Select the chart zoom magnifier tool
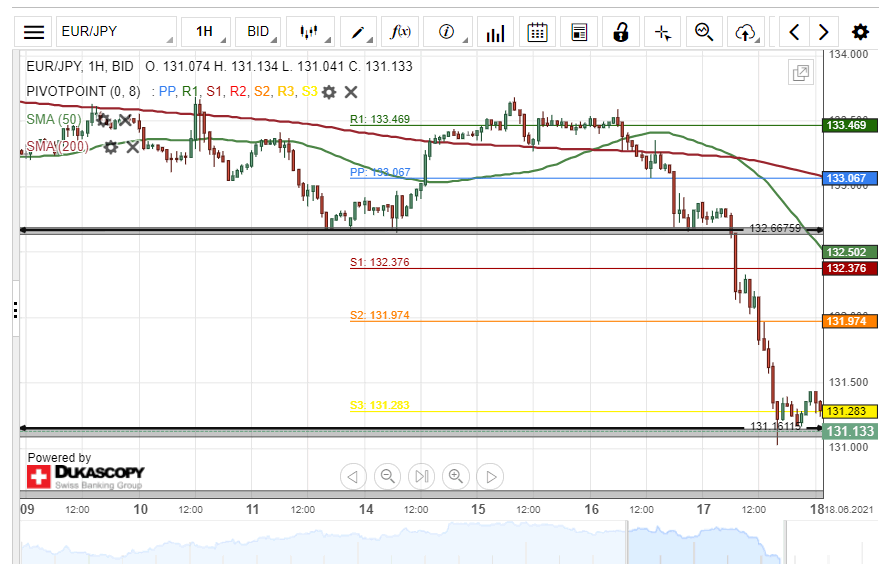Viewport: 881px width, 573px height. pos(704,32)
